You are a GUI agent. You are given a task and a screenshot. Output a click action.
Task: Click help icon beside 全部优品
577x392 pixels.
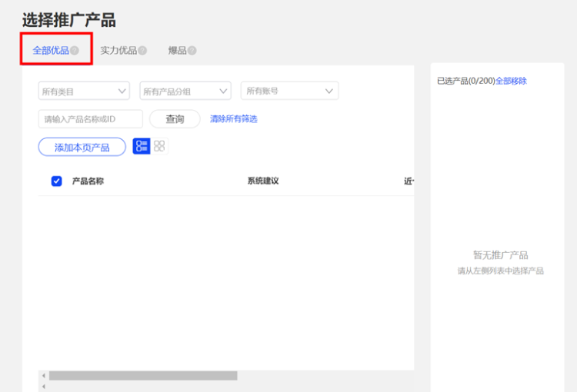(x=75, y=51)
